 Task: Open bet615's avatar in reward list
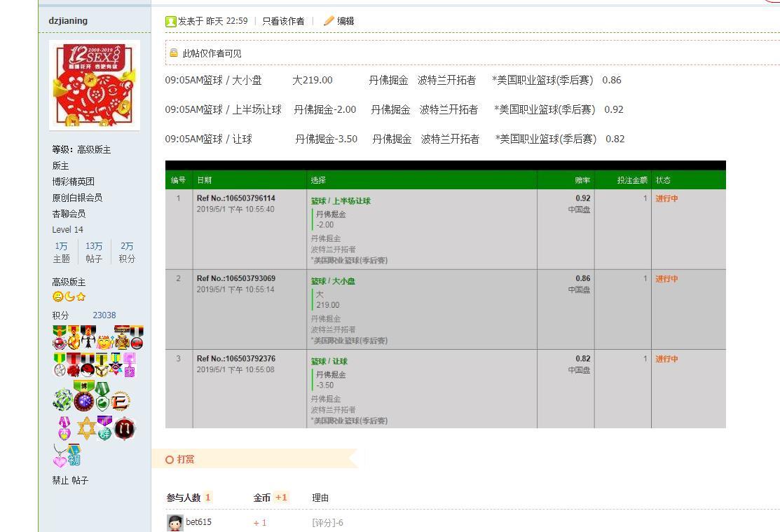tap(175, 523)
